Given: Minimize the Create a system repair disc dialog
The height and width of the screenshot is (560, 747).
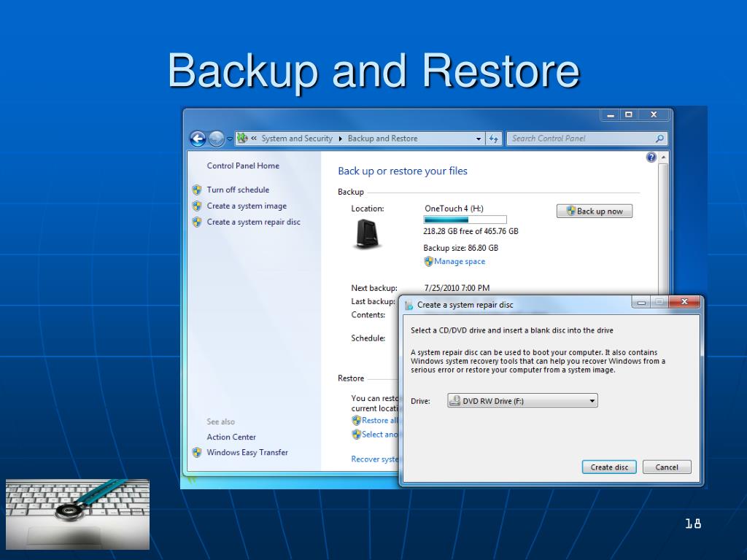Looking at the screenshot, I should [641, 302].
